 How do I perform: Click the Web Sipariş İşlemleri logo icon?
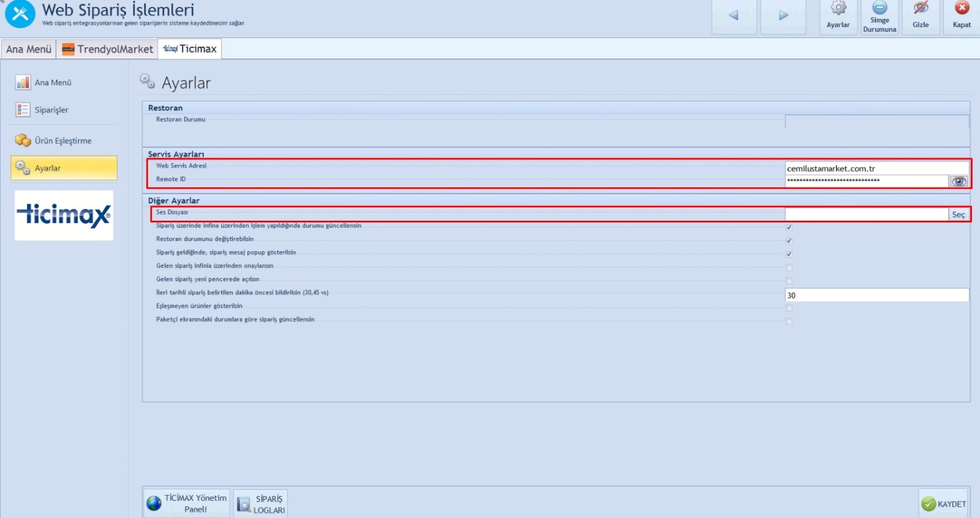[20, 14]
